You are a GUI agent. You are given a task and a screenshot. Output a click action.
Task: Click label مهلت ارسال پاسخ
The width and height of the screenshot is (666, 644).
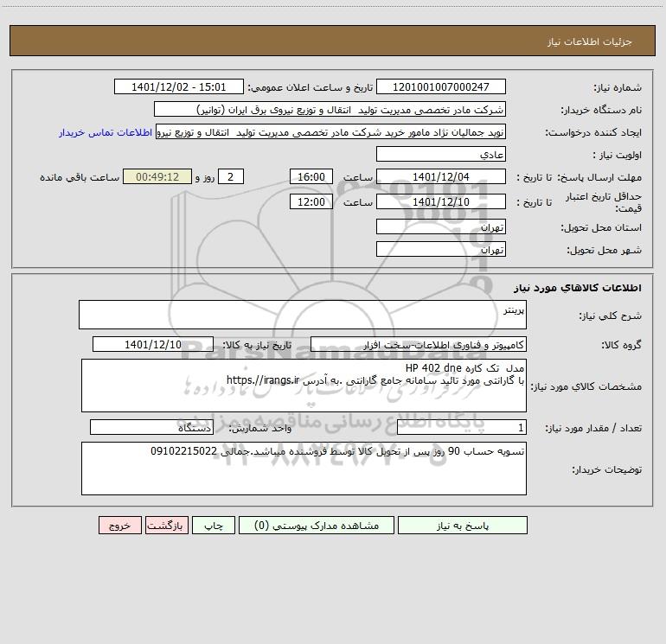pos(599,177)
